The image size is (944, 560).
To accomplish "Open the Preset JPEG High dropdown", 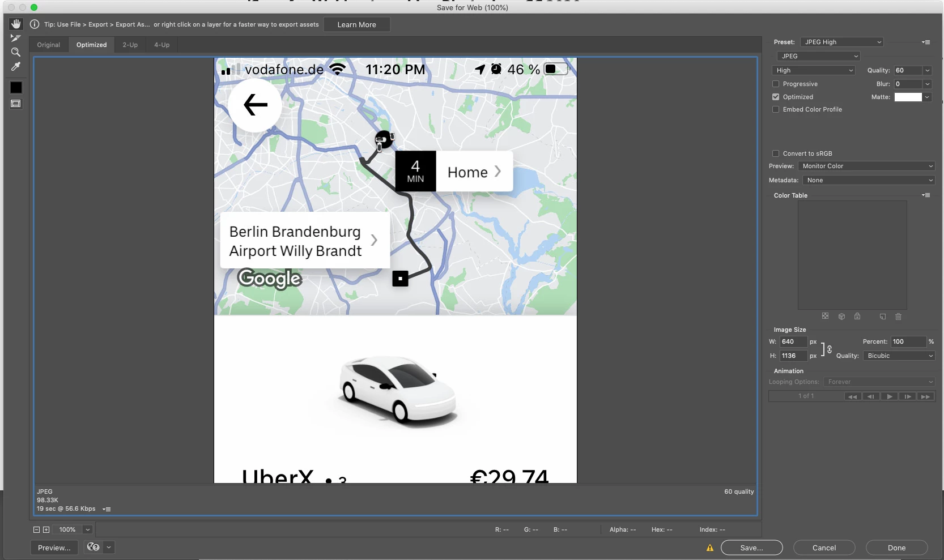I will click(x=842, y=42).
